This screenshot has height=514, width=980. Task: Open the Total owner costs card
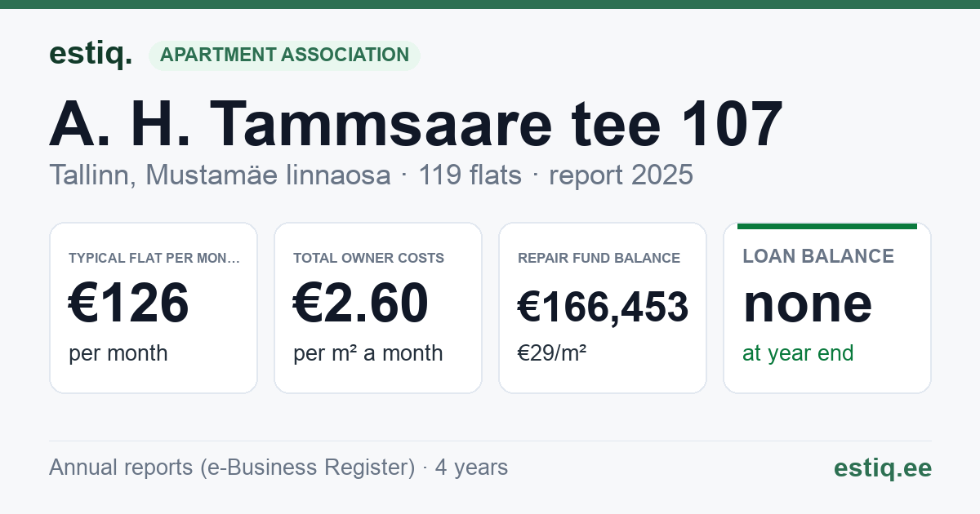tap(378, 308)
